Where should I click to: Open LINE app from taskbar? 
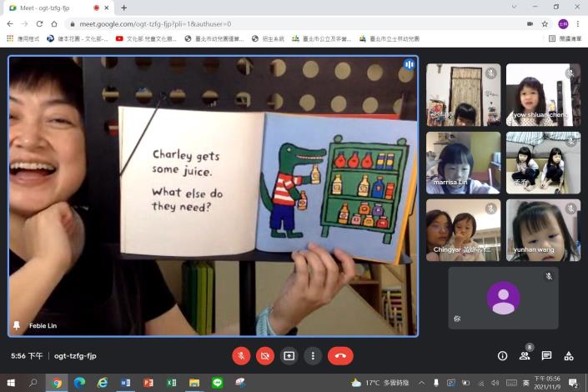coord(218,383)
